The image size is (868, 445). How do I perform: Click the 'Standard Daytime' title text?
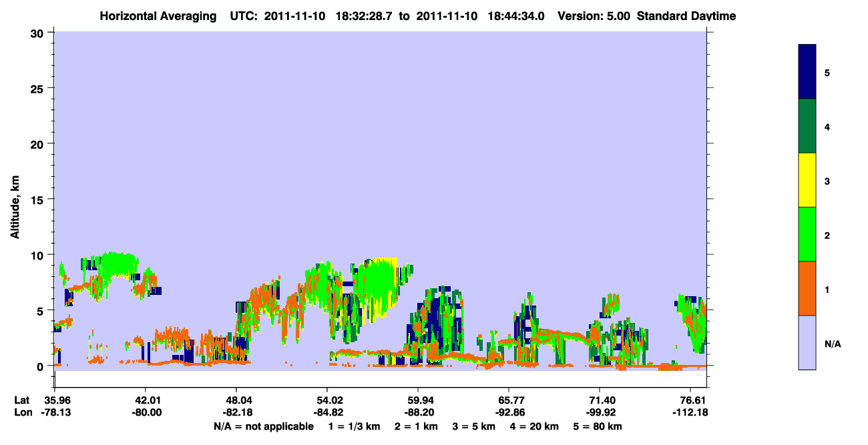coord(686,16)
